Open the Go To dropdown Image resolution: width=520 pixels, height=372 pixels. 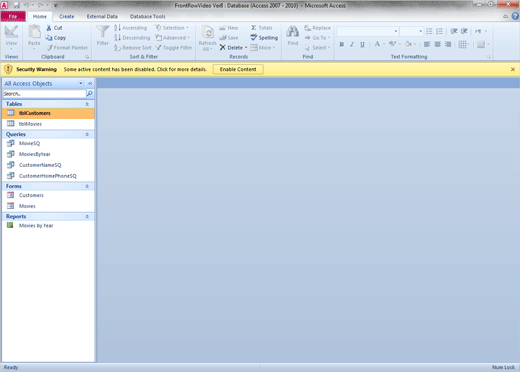coord(317,38)
